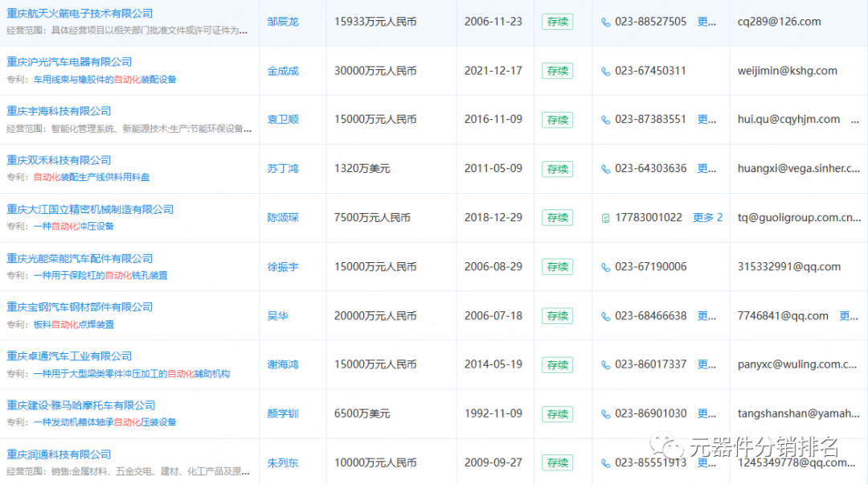Select email cq289@126.com
Image resolution: width=868 pixels, height=485 pixels.
coord(779,22)
